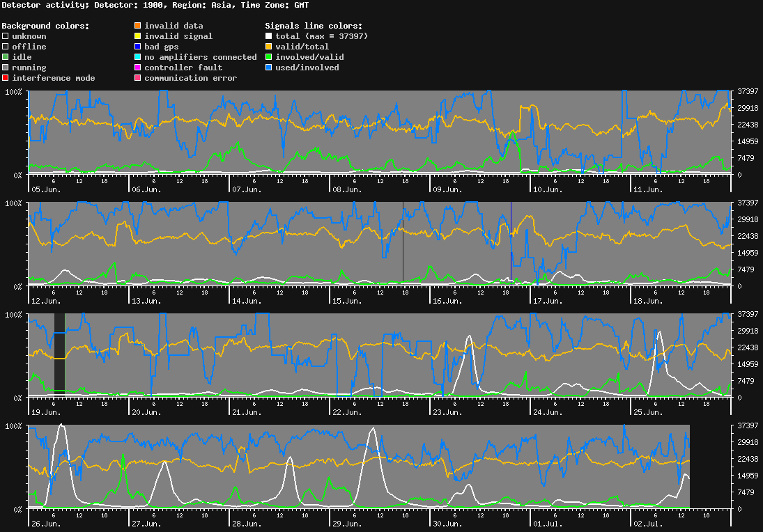
Task: Click the orange 'valid/total' line swatch
Action: 268,47
